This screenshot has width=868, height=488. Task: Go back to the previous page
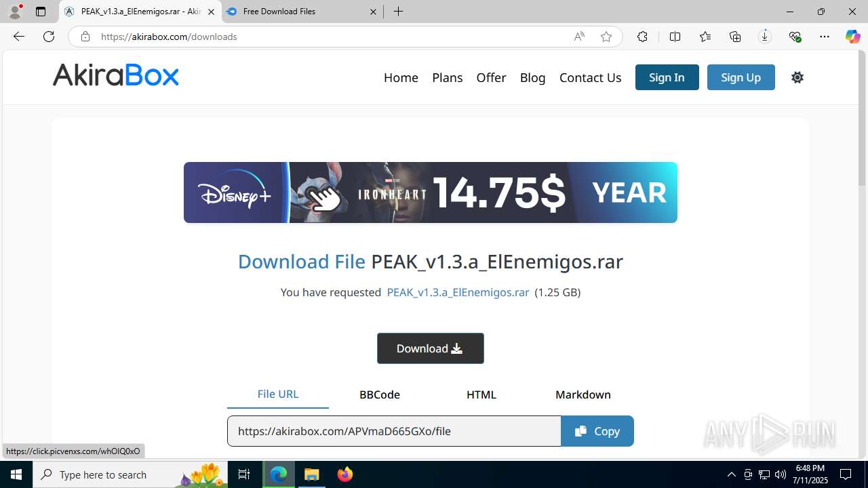point(19,37)
